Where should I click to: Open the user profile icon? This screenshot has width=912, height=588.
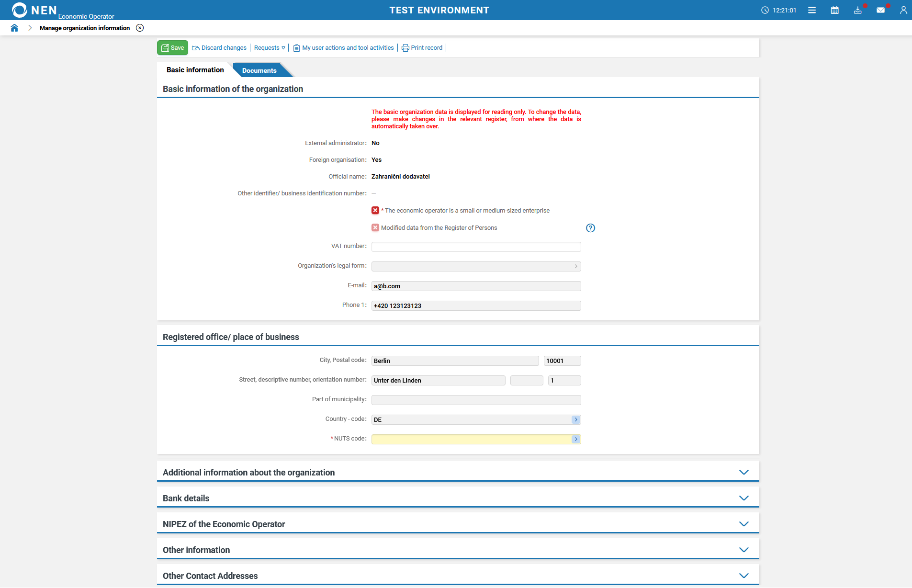point(903,10)
